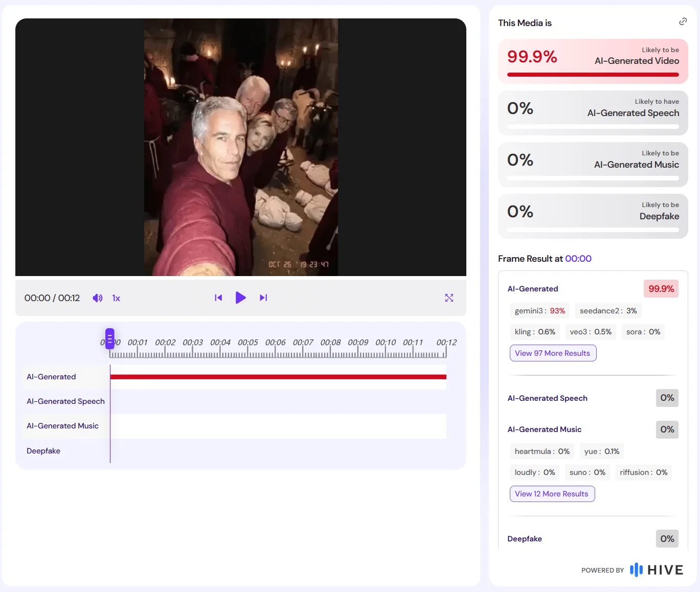The image size is (700, 592).
Task: Select the AI-Generated Music timeline row label
Action: tap(62, 426)
